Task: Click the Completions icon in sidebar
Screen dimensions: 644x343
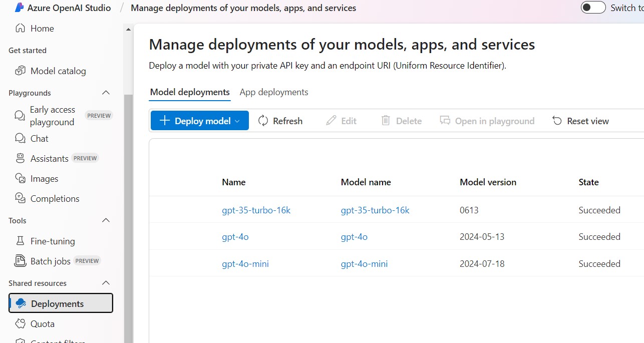Action: click(x=20, y=198)
